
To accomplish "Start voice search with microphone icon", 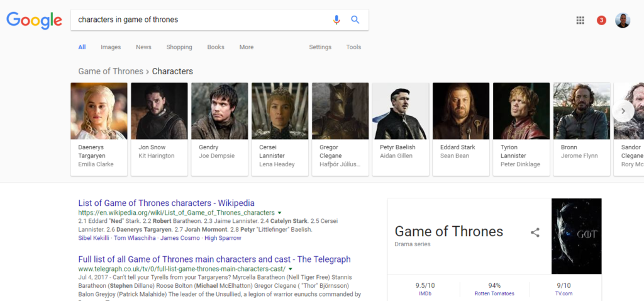I will [x=336, y=20].
